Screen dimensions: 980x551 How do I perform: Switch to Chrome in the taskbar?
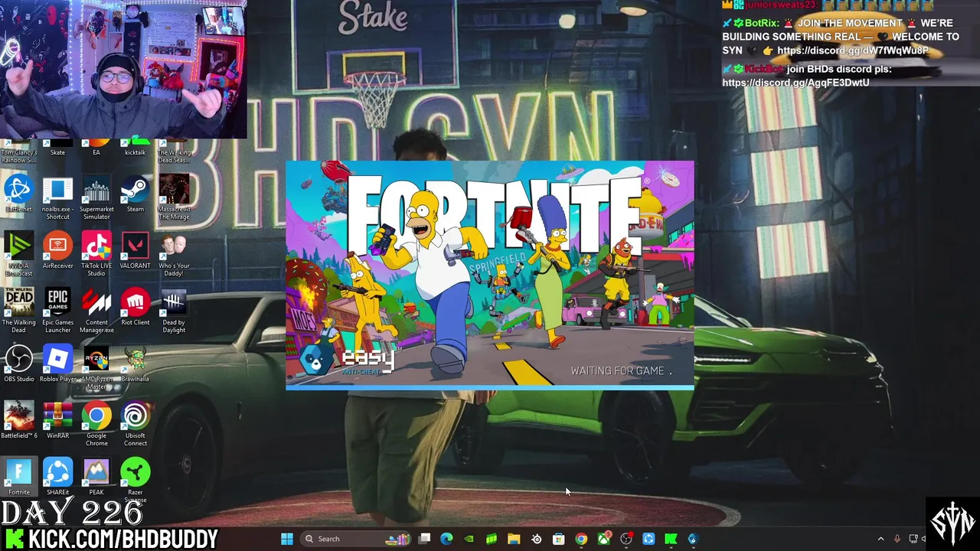point(581,539)
